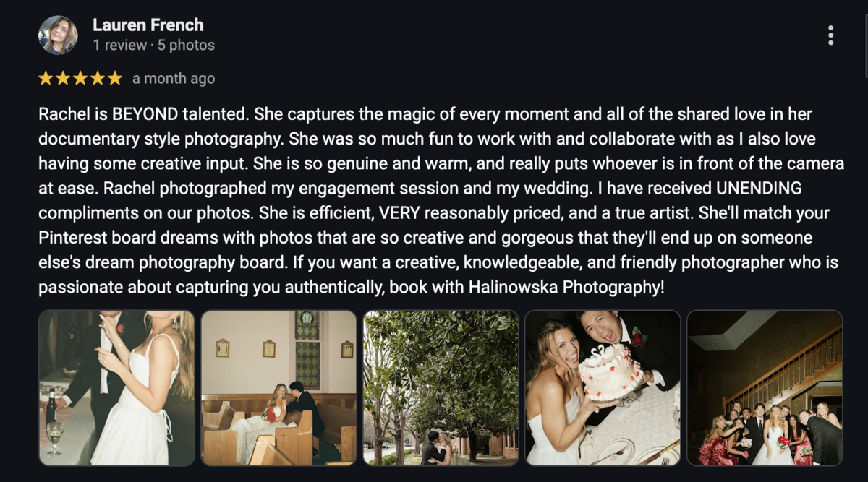The width and height of the screenshot is (868, 482).
Task: Click the third star of the rating
Action: point(81,78)
